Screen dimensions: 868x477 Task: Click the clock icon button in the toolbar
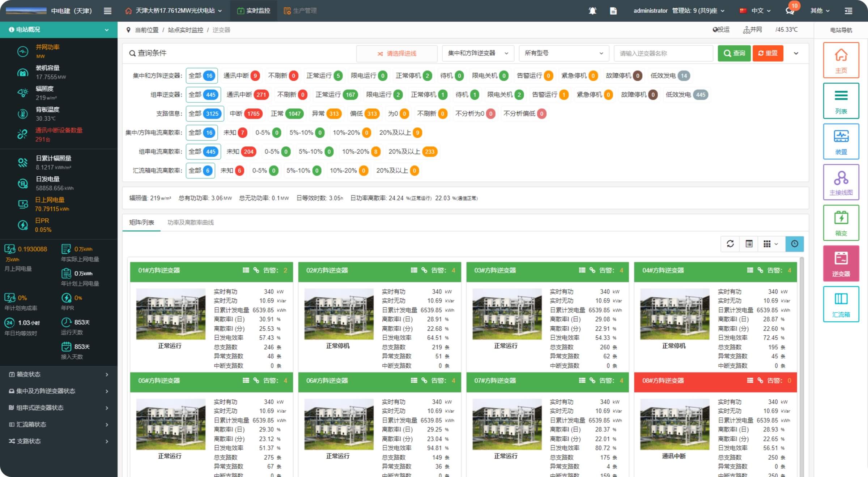795,244
